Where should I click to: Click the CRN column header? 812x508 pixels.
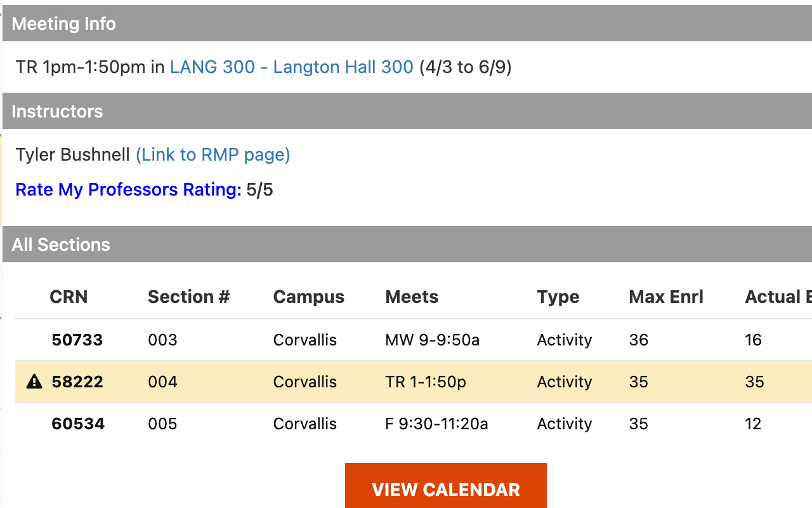click(x=69, y=297)
